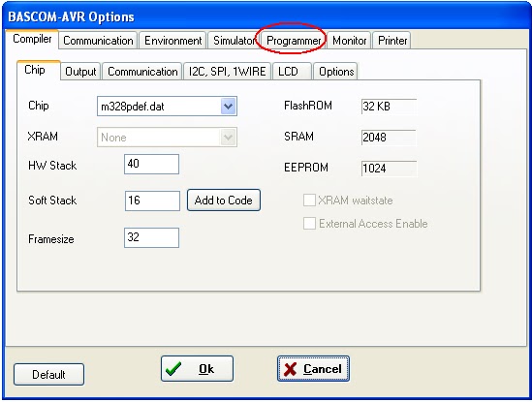Open the Compiler Options sub-tab

336,72
